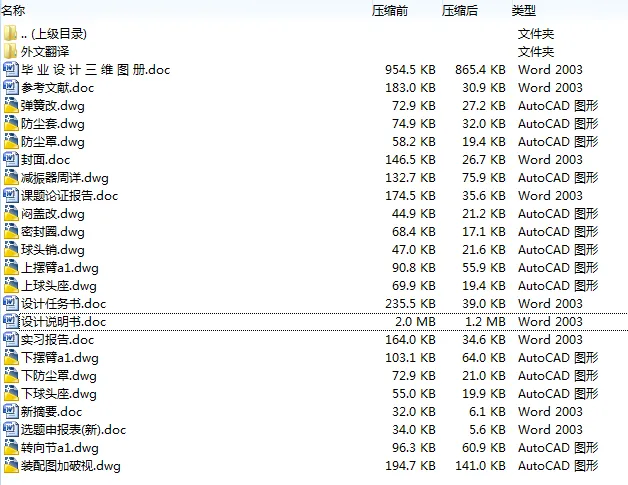
Task: Select file name 球头销.dwg
Action: tap(53, 250)
